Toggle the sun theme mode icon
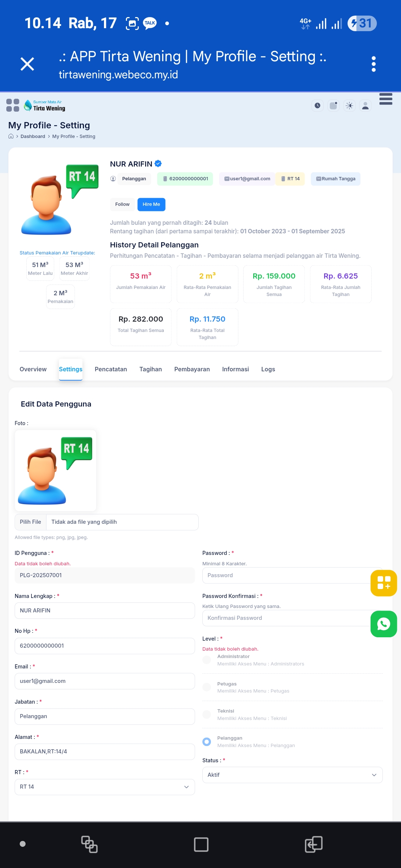The width and height of the screenshot is (401, 868). [349, 106]
